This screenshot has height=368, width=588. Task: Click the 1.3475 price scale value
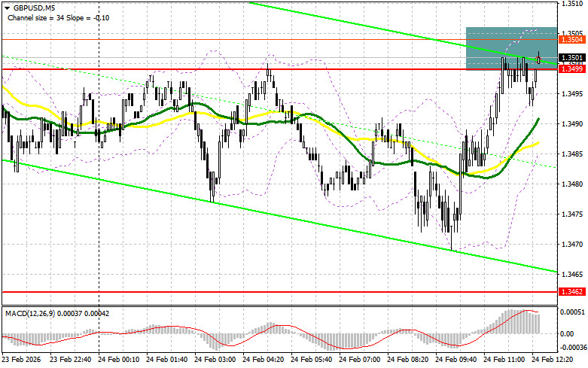coord(572,214)
